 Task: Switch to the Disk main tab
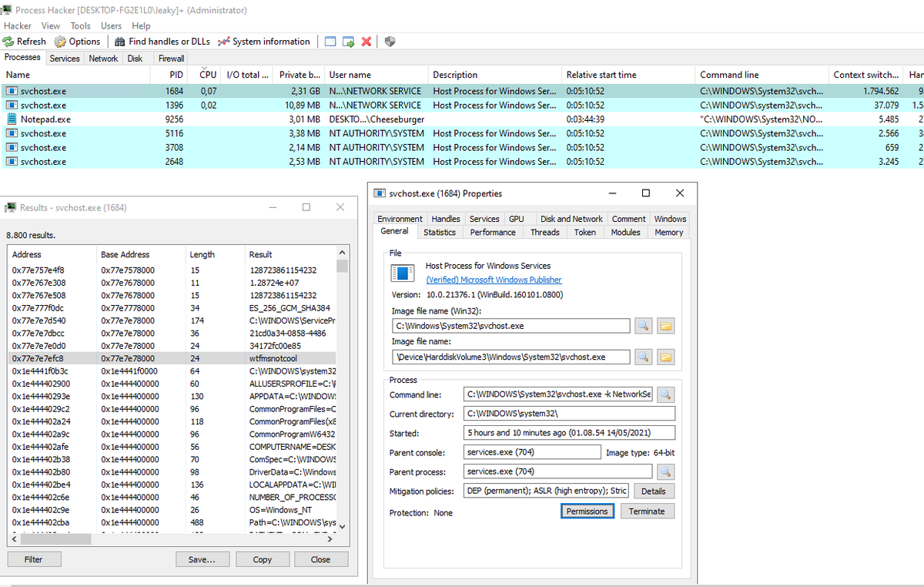click(x=136, y=59)
